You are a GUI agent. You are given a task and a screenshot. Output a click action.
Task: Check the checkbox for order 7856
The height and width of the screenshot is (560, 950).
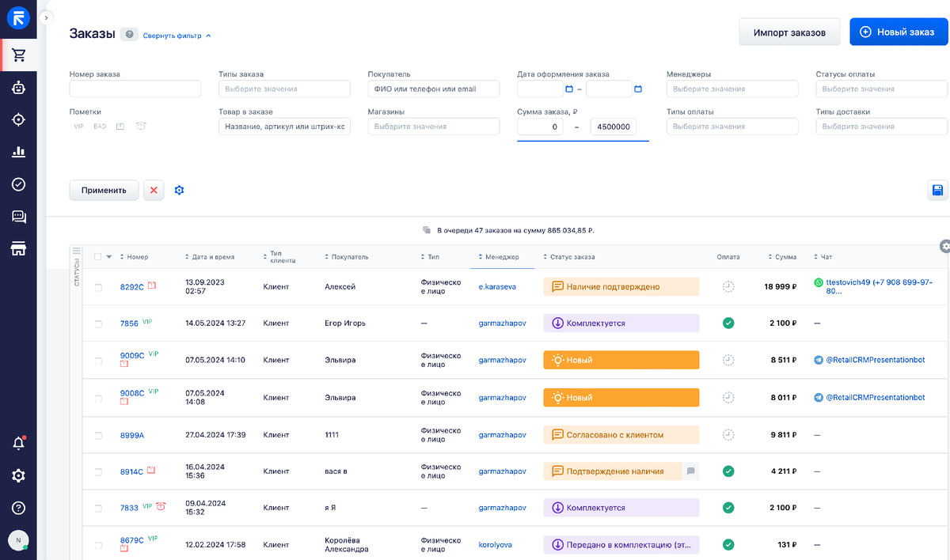[x=99, y=323]
